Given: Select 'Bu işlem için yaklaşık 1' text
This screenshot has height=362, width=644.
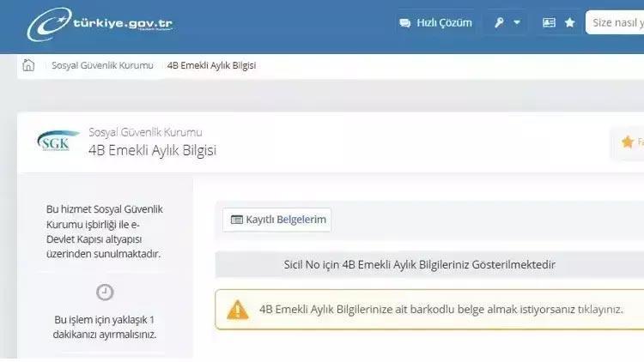Looking at the screenshot, I should pyautogui.click(x=104, y=327).
